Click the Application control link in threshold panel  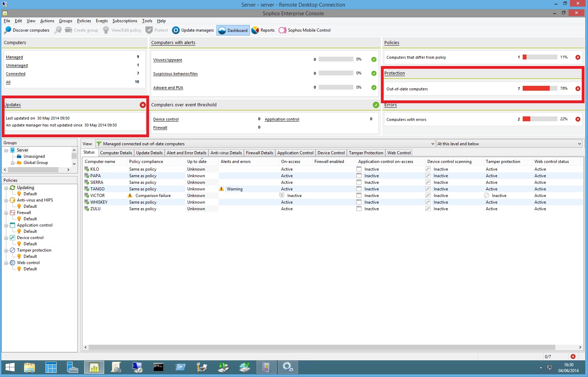click(282, 119)
